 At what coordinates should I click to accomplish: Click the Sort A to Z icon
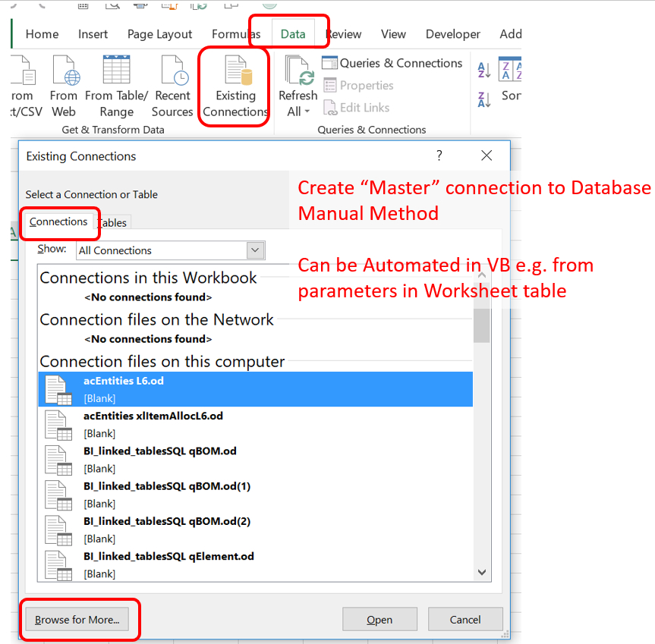click(485, 69)
